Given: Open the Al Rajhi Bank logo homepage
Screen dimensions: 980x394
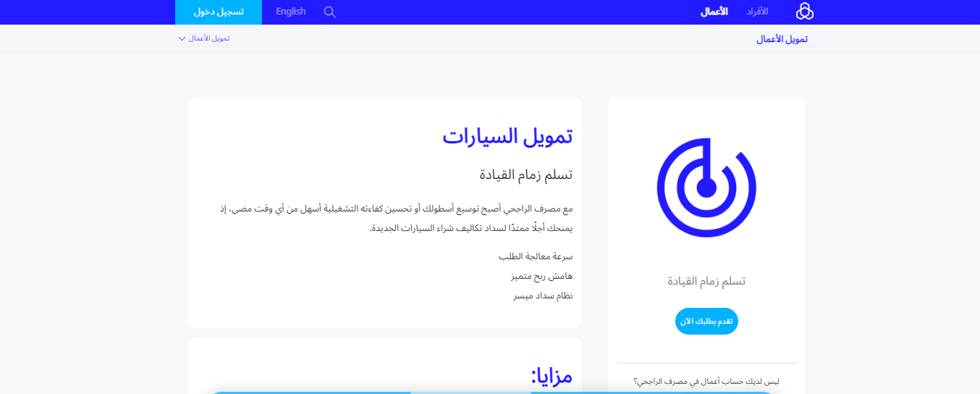Looking at the screenshot, I should click(x=805, y=12).
